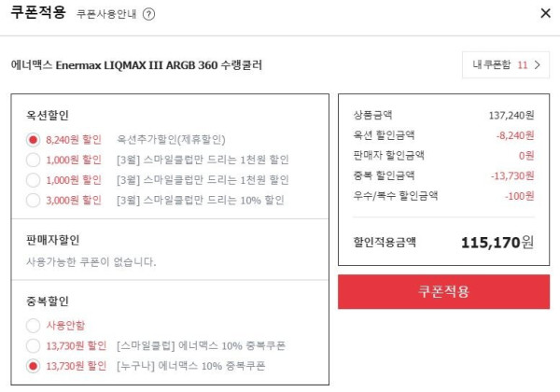The height and width of the screenshot is (392, 560).
Task: Click the 쿠폰사용안내 text link
Action: coord(106,14)
